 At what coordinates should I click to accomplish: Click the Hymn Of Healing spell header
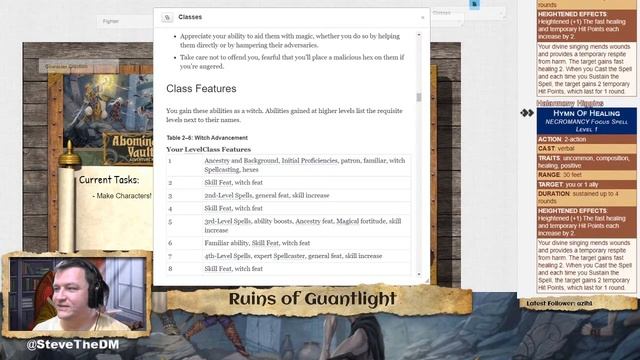587,121
